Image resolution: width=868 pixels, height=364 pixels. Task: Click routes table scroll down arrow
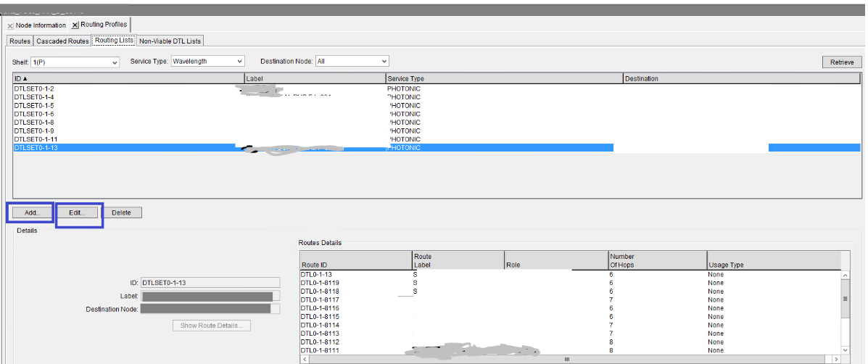point(846,350)
